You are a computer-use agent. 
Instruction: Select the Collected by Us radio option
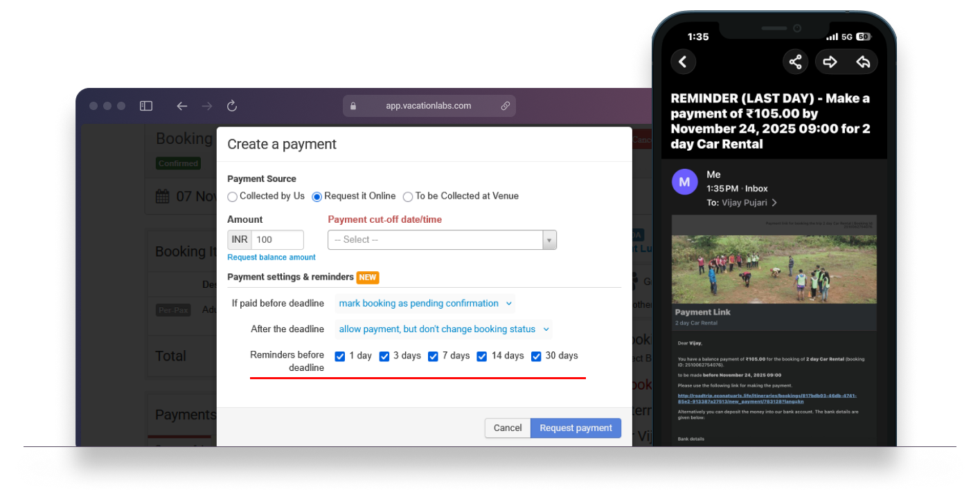pos(233,197)
